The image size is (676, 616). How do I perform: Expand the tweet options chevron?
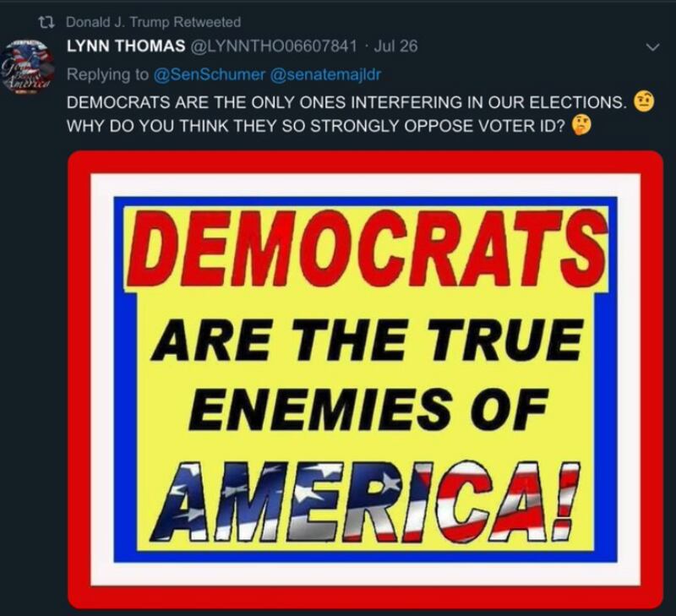coord(653,46)
